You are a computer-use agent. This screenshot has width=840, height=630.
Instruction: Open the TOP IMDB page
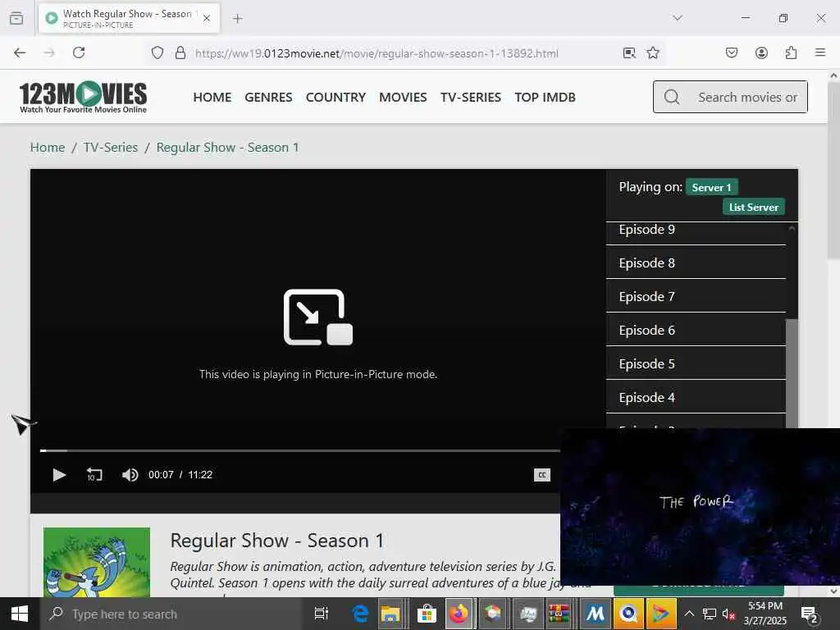point(545,98)
